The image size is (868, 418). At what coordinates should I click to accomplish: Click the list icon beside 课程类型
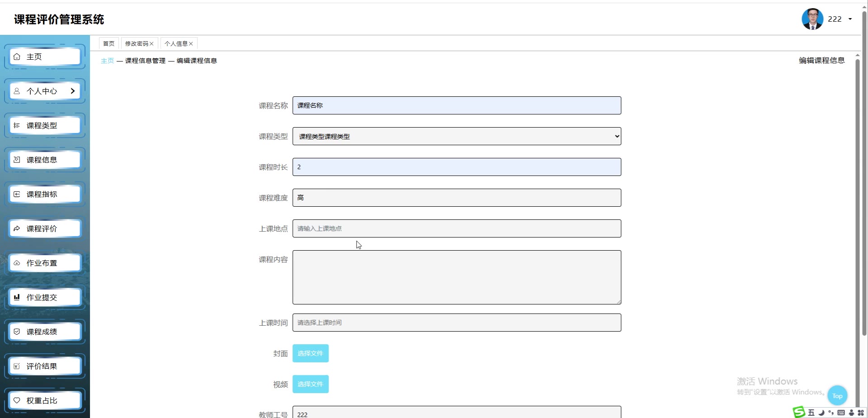[17, 125]
